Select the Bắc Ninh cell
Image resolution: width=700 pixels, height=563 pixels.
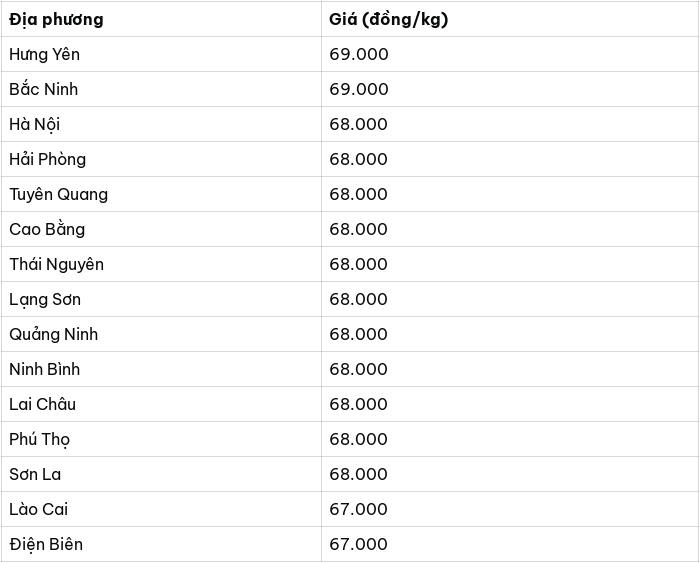pos(161,89)
